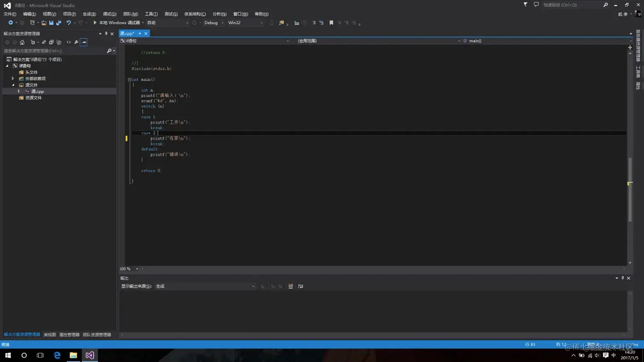The height and width of the screenshot is (362, 644).
Task: Uncomment the selected lines icon
Action: coord(321,23)
